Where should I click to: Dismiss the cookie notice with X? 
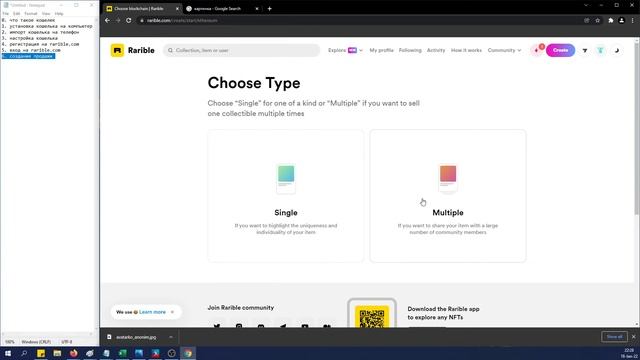click(x=172, y=312)
